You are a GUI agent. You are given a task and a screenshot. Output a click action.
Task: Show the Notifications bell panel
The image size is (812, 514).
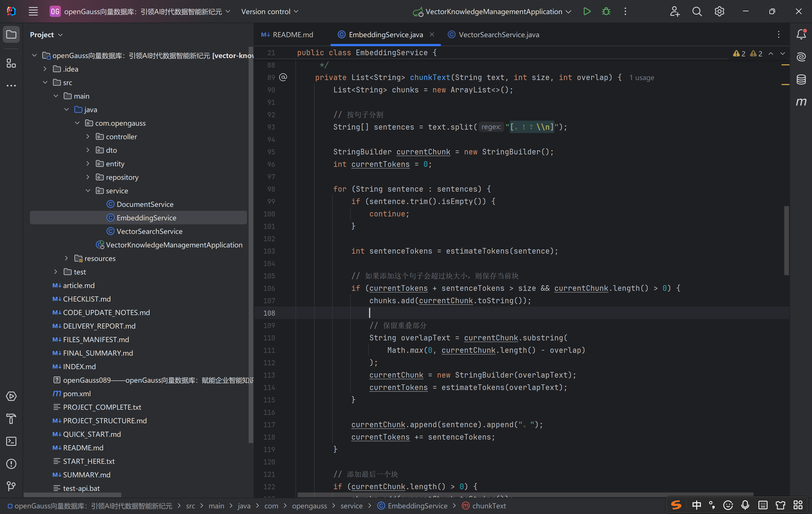click(x=801, y=34)
